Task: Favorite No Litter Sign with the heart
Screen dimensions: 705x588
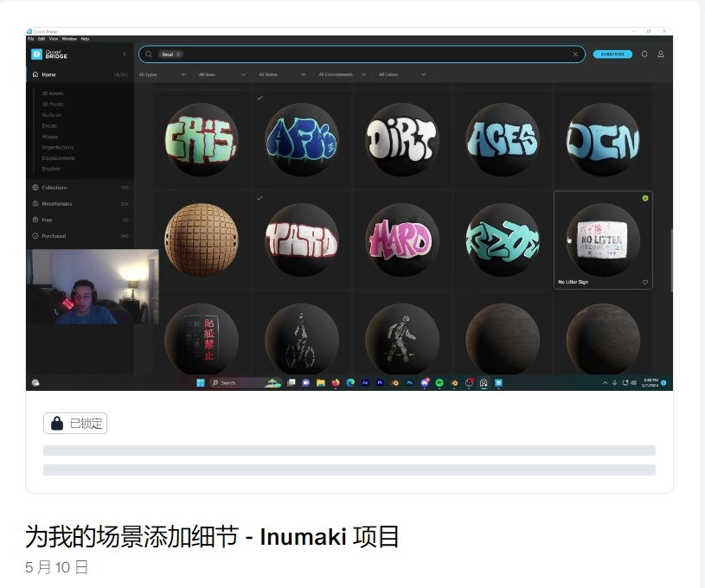Action: tap(645, 282)
